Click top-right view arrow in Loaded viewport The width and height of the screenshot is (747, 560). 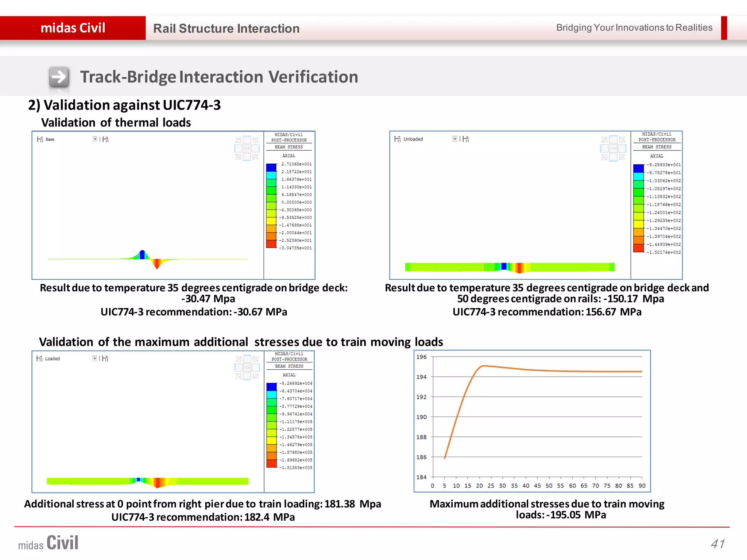click(x=256, y=359)
